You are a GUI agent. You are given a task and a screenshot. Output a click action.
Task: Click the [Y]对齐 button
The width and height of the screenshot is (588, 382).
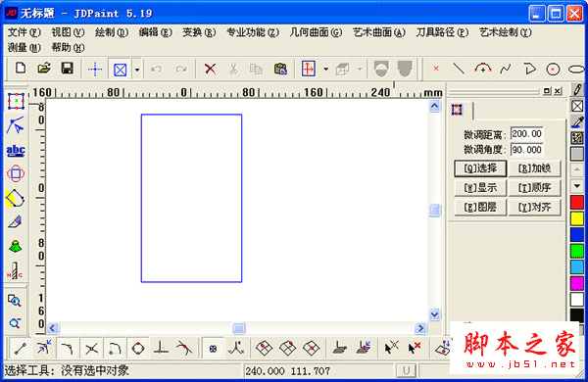[x=534, y=207]
